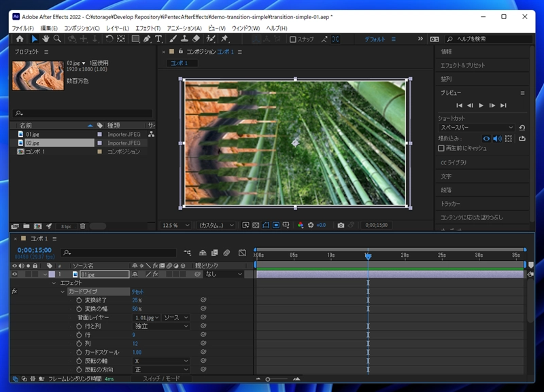Select the Clone Stamp tool
544x392 pixels.
[x=184, y=39]
